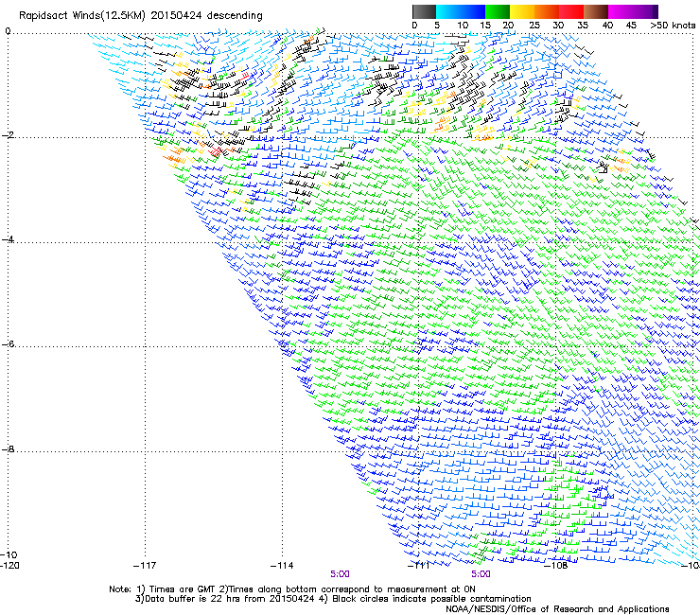This screenshot has height=615, width=700.
Task: Select the green 15–20 knots color bar segment
Action: (498, 11)
